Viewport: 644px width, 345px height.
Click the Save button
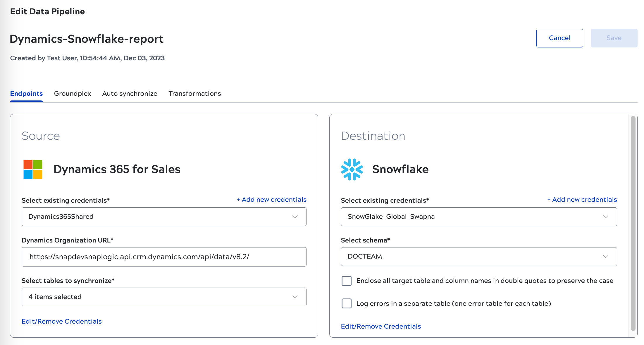tap(614, 38)
